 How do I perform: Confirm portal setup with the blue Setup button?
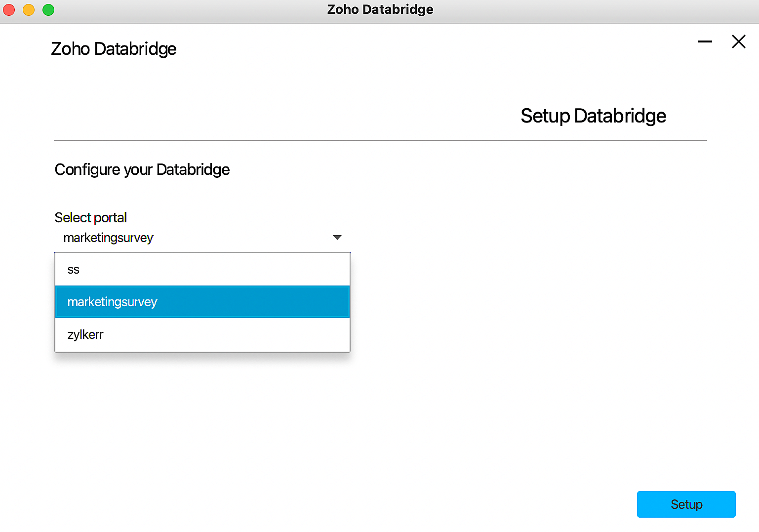coord(686,504)
